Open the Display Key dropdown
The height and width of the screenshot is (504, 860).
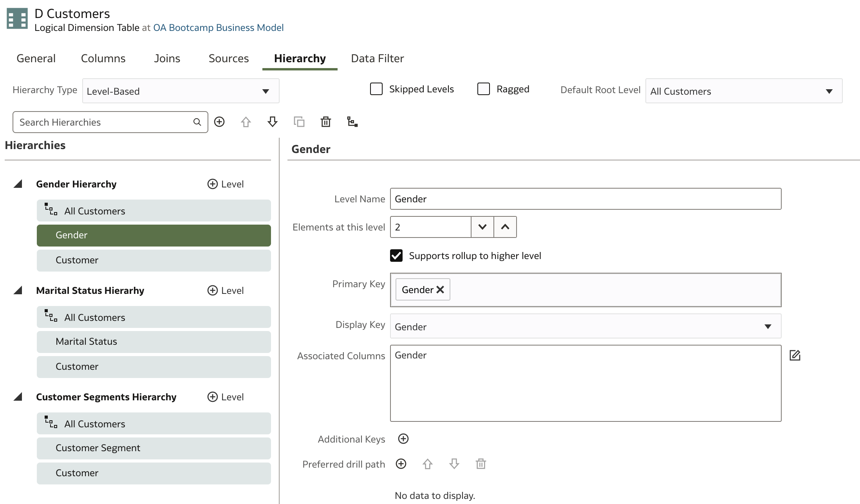tap(585, 326)
